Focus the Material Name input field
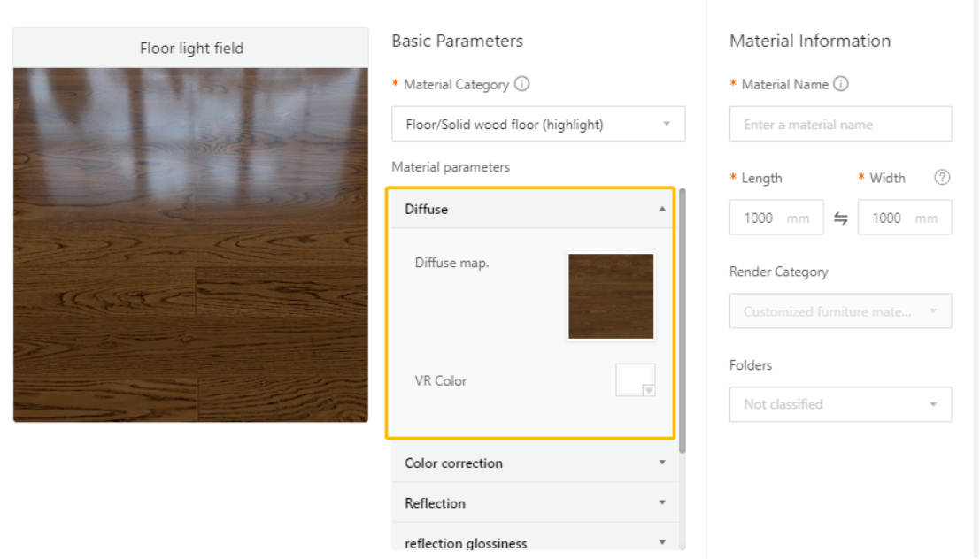This screenshot has width=980, height=559. pyautogui.click(x=841, y=124)
